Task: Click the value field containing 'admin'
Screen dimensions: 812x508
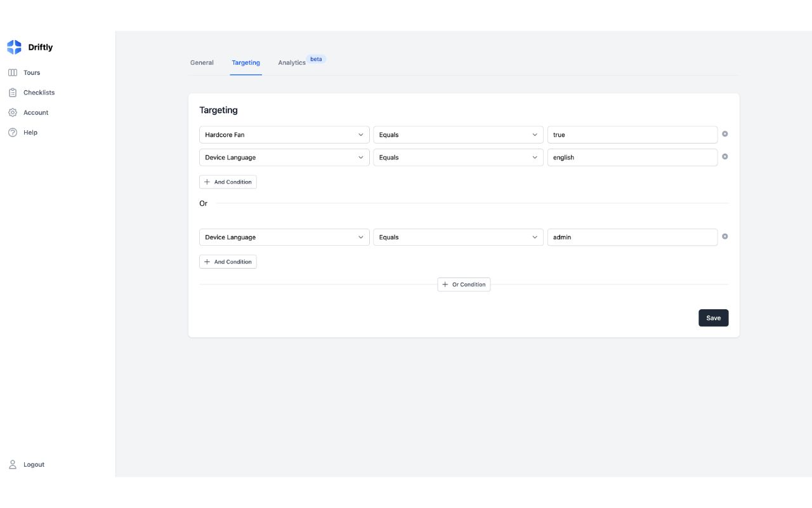Action: pos(632,237)
